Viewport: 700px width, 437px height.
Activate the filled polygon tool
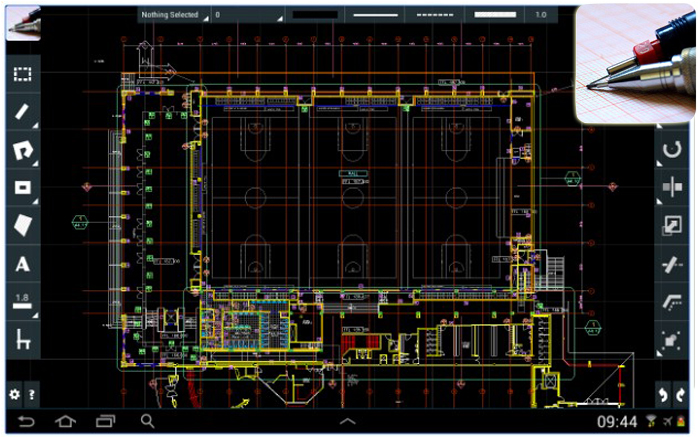pos(22,225)
